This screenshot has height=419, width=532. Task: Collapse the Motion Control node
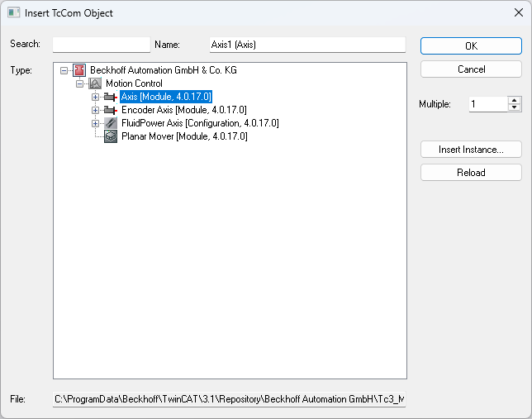(80, 83)
